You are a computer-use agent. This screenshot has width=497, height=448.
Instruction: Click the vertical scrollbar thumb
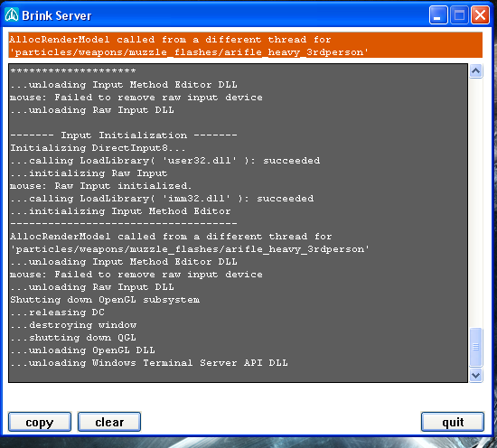tap(475, 347)
